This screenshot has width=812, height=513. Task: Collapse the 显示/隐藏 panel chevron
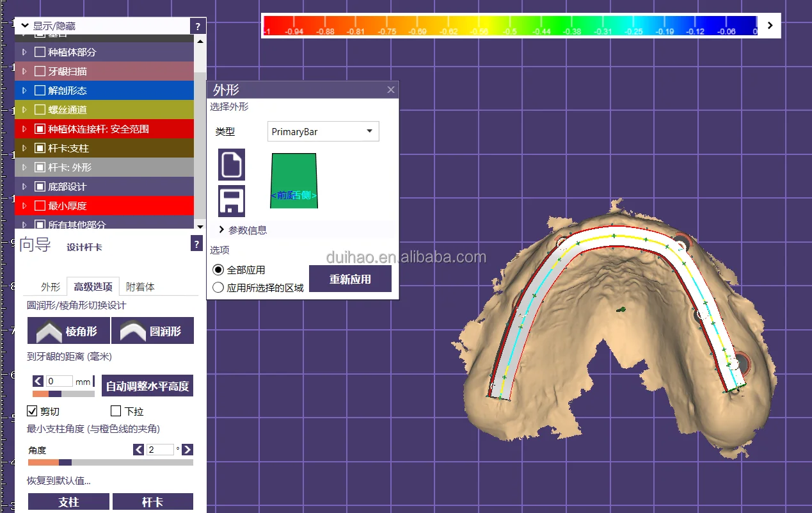[x=25, y=26]
